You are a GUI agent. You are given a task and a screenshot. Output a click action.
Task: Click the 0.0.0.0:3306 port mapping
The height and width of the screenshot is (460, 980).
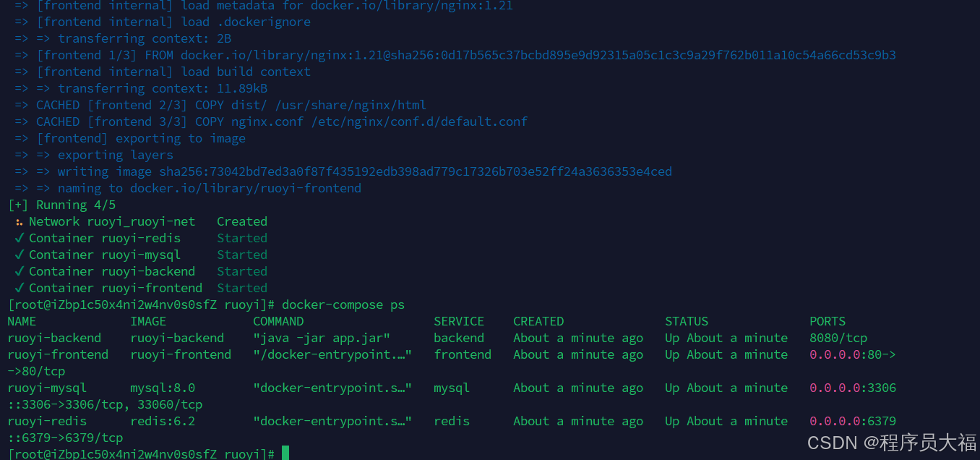[x=853, y=388]
